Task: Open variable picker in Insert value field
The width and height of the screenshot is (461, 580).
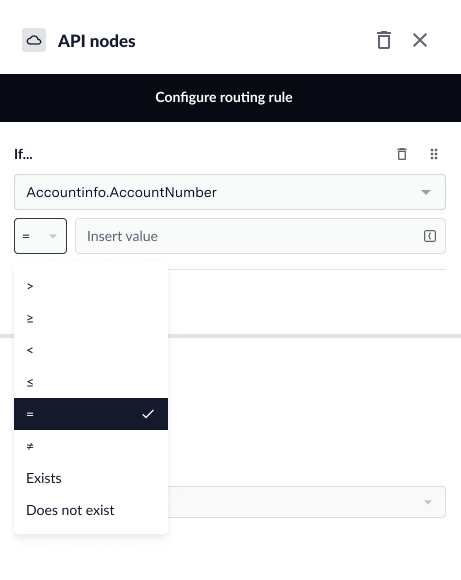Action: click(430, 236)
